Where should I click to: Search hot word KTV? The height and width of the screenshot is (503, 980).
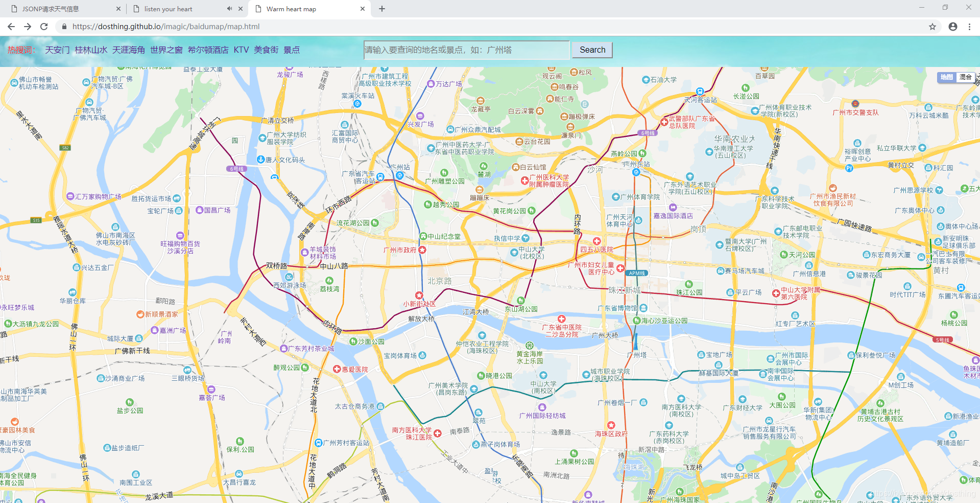pyautogui.click(x=241, y=50)
